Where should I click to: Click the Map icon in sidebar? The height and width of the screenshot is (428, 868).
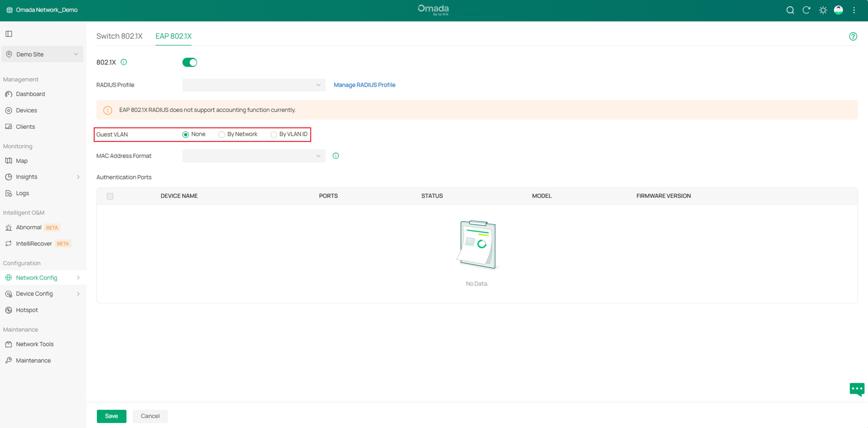(x=9, y=161)
